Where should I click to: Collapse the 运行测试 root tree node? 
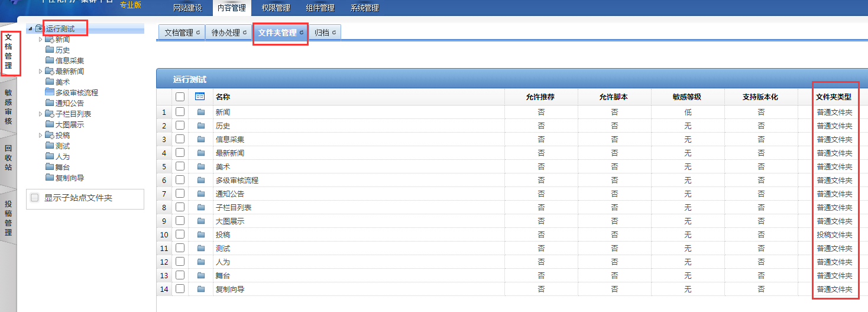[x=30, y=29]
